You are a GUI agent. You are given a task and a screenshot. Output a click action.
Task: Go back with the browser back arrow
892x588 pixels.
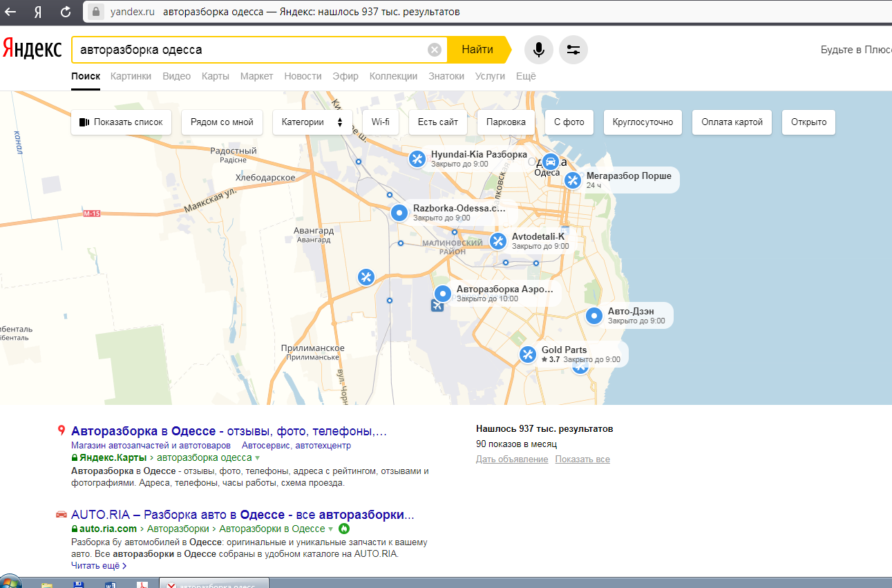pos(11,12)
